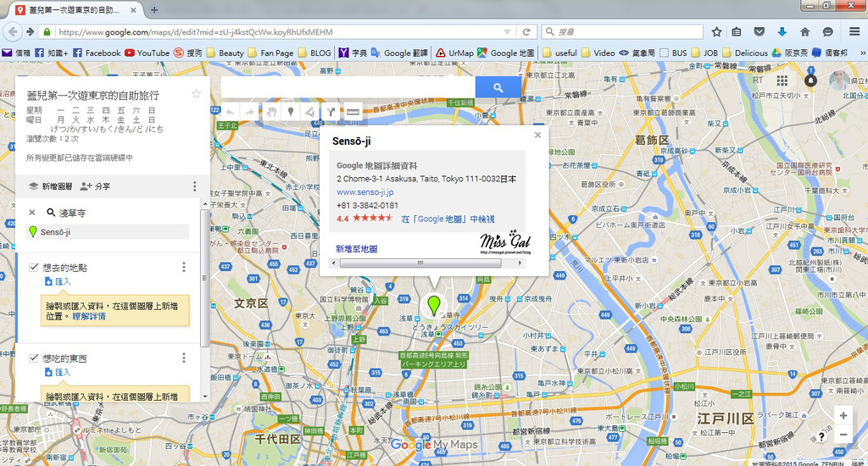Open the Delicious bookmark
Viewport: 868px width, 466px height.
pyautogui.click(x=746, y=53)
